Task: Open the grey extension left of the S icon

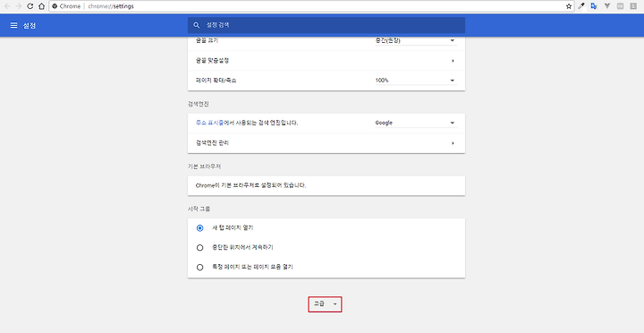Action: (x=620, y=6)
